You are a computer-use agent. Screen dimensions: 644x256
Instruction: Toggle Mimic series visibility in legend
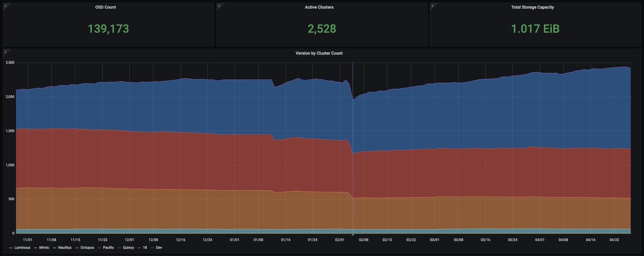(x=44, y=248)
